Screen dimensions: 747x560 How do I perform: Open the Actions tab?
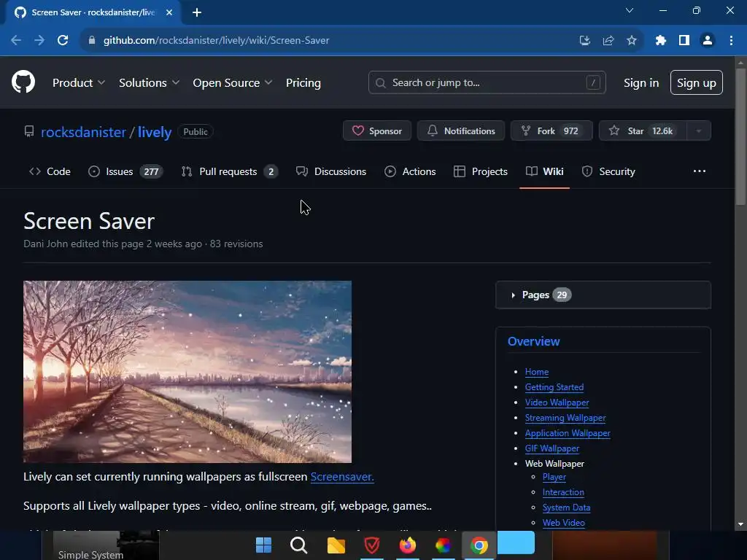click(410, 171)
